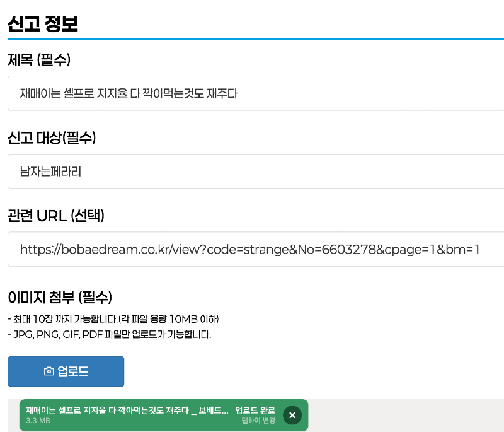This screenshot has width=504, height=432.
Task: Click the 신고 정보 heading
Action: pos(43,23)
